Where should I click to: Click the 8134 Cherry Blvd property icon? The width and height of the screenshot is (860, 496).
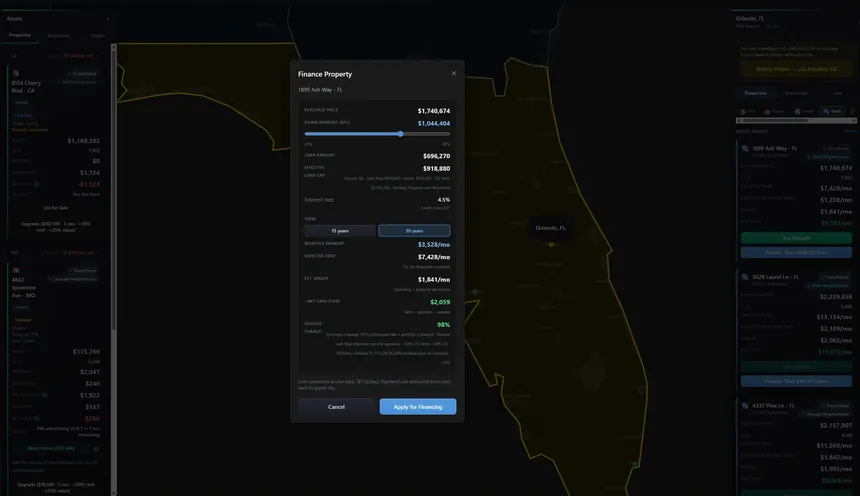coord(16,73)
